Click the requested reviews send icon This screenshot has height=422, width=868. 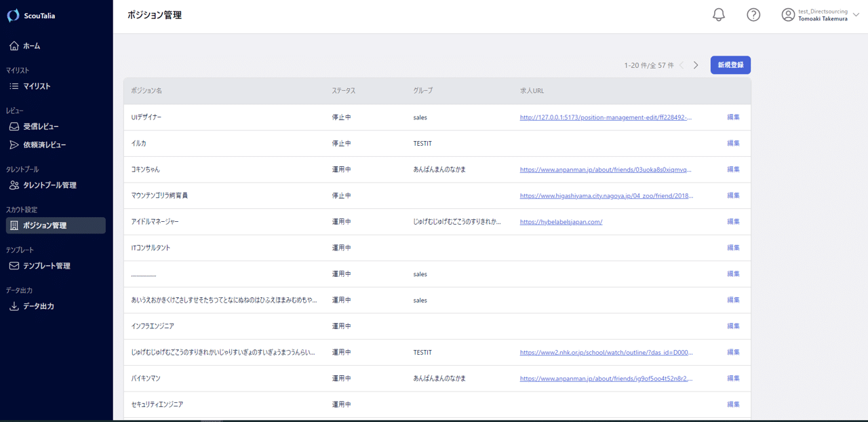point(14,145)
